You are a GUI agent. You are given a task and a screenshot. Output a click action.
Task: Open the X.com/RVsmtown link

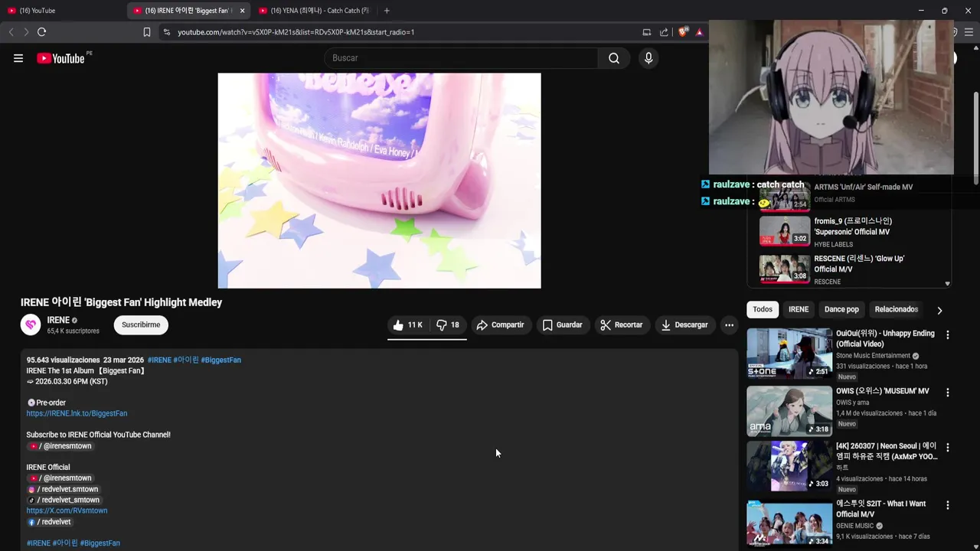tap(67, 510)
